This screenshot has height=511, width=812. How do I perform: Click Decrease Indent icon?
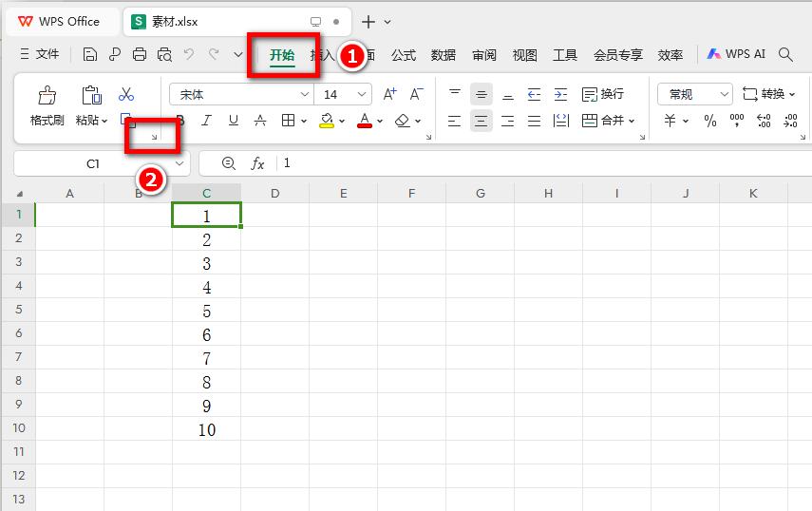pos(534,94)
